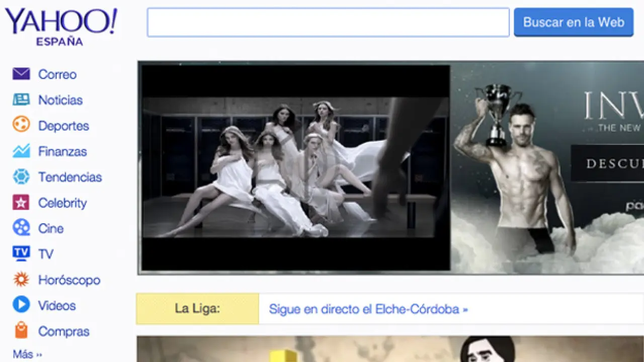644x362 pixels.
Task: Expand the Más sidebar menu
Action: click(x=28, y=354)
